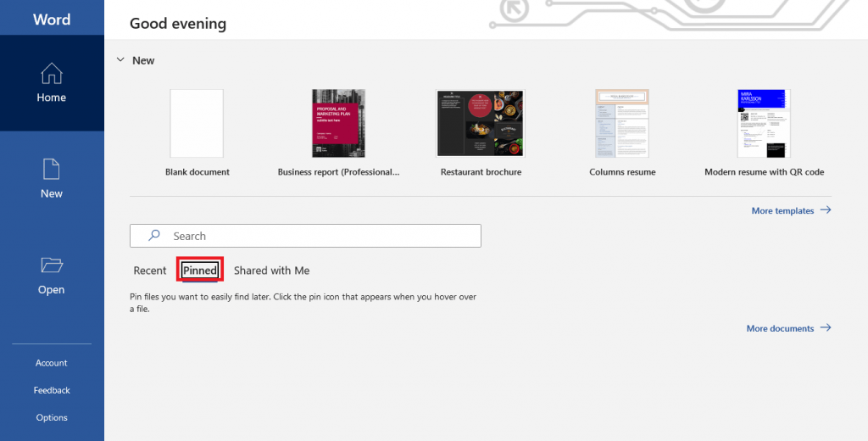This screenshot has height=441, width=868.
Task: Switch to Shared with Me tab
Action: pyautogui.click(x=271, y=271)
